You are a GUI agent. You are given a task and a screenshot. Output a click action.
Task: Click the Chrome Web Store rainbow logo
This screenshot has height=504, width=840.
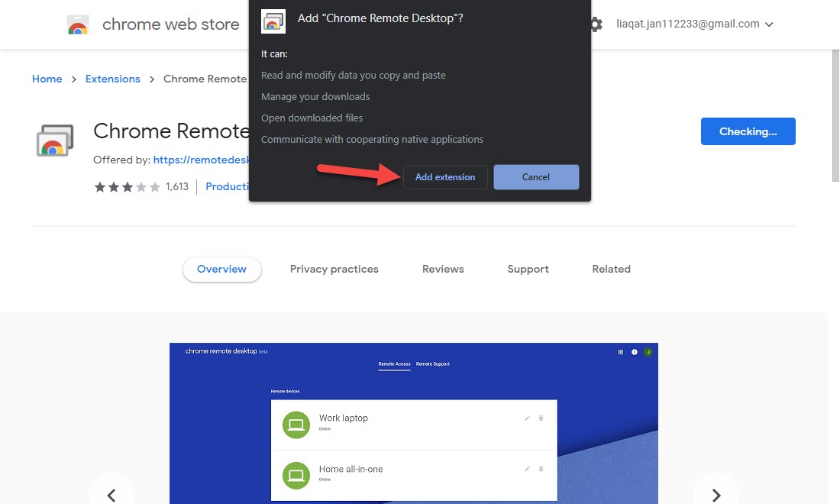[x=78, y=24]
